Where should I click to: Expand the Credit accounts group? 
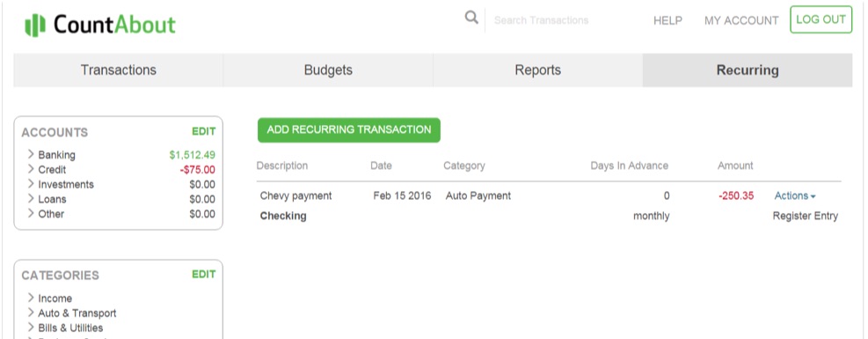click(x=31, y=169)
